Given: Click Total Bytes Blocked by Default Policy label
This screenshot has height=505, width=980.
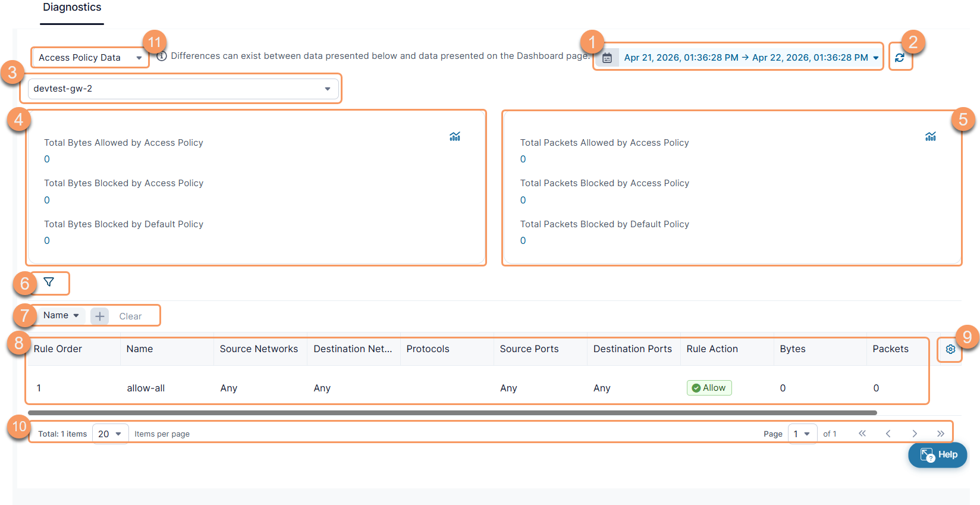Looking at the screenshot, I should pos(124,224).
